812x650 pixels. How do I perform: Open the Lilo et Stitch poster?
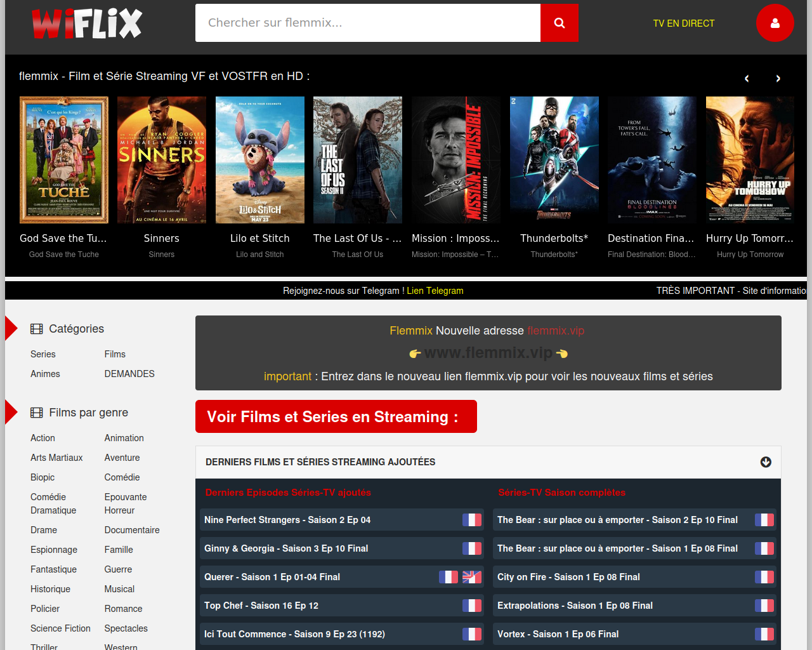point(259,160)
